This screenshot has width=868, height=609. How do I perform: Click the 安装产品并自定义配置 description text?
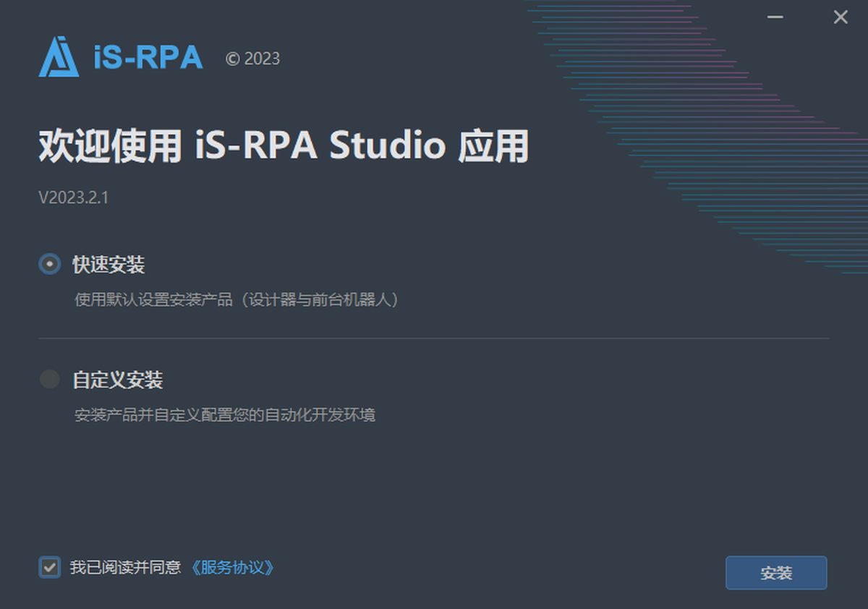[x=225, y=415]
